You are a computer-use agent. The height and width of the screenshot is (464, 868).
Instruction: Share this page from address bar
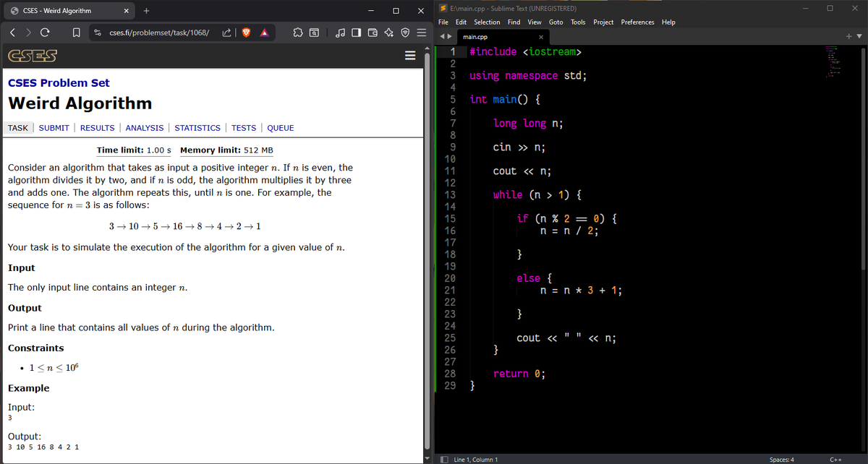point(225,33)
